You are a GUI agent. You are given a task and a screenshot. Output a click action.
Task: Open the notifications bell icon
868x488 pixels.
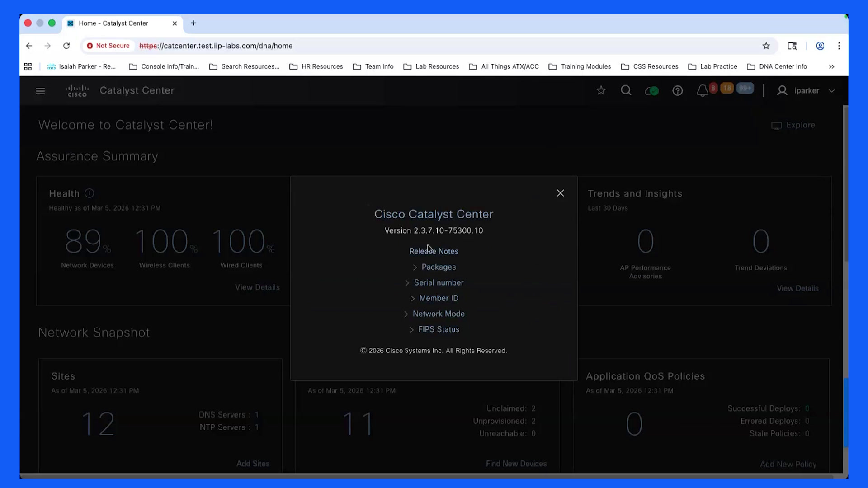[x=702, y=91]
